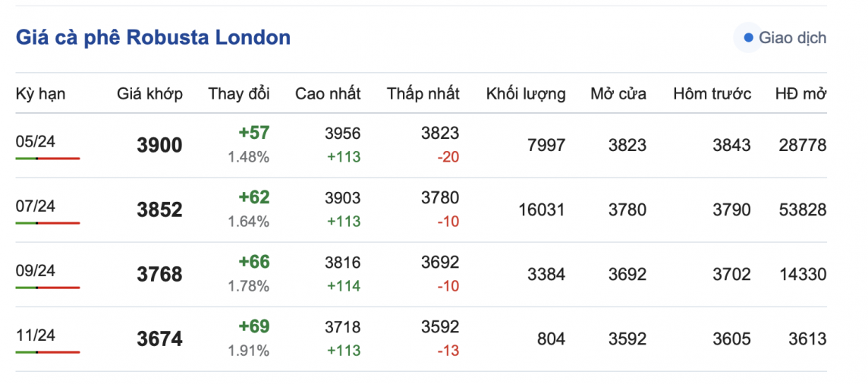This screenshot has height=384, width=868.
Task: Click the Khối lượng column header
Action: (x=526, y=94)
